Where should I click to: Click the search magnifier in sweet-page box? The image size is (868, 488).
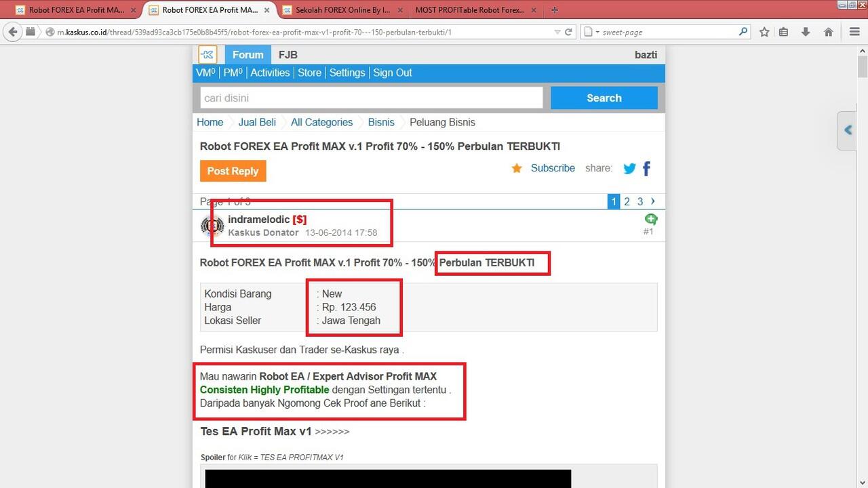[743, 31]
